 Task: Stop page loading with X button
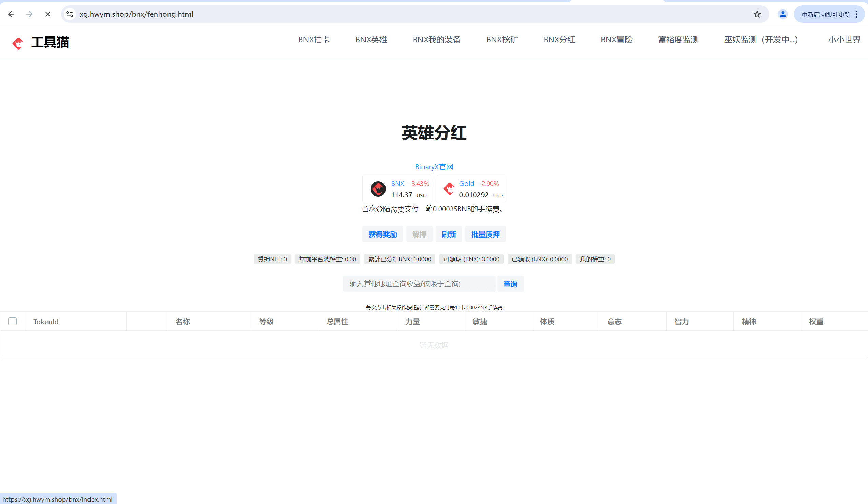(48, 14)
